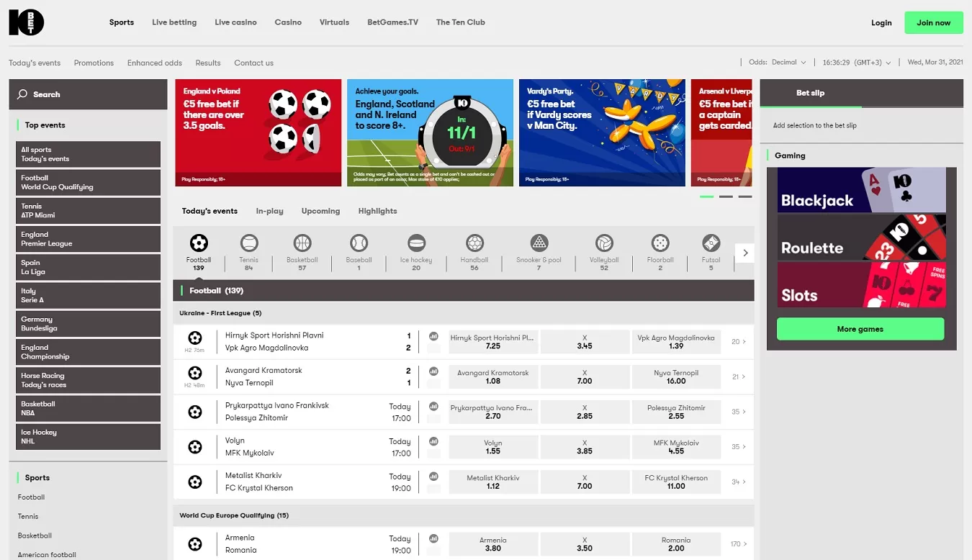Select the Snooker & pool icon
Screen dimensions: 972x560
click(539, 243)
